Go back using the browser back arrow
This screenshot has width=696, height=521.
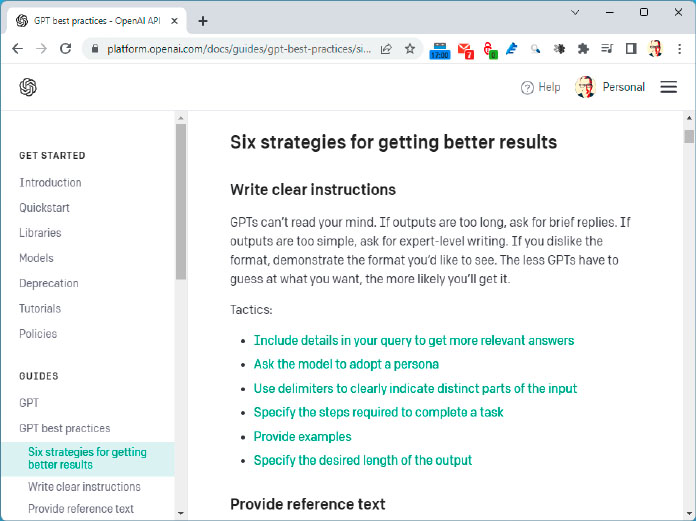[x=17, y=48]
